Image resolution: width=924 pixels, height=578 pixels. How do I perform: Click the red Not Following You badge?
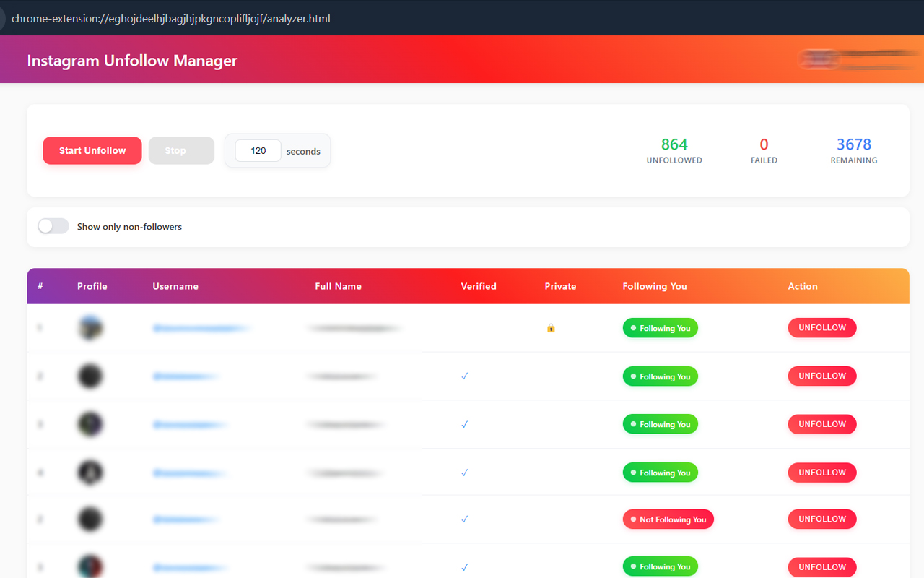tap(668, 519)
